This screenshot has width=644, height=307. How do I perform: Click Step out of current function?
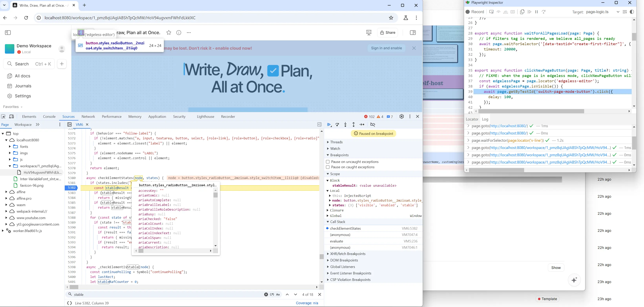click(x=354, y=124)
